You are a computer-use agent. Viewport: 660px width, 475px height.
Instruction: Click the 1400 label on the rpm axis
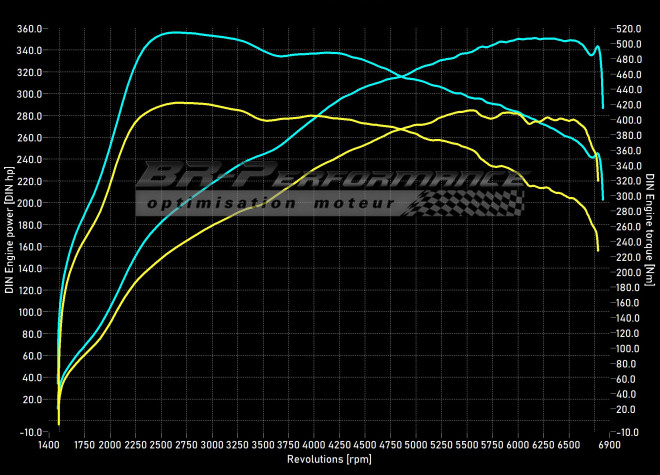(48, 444)
